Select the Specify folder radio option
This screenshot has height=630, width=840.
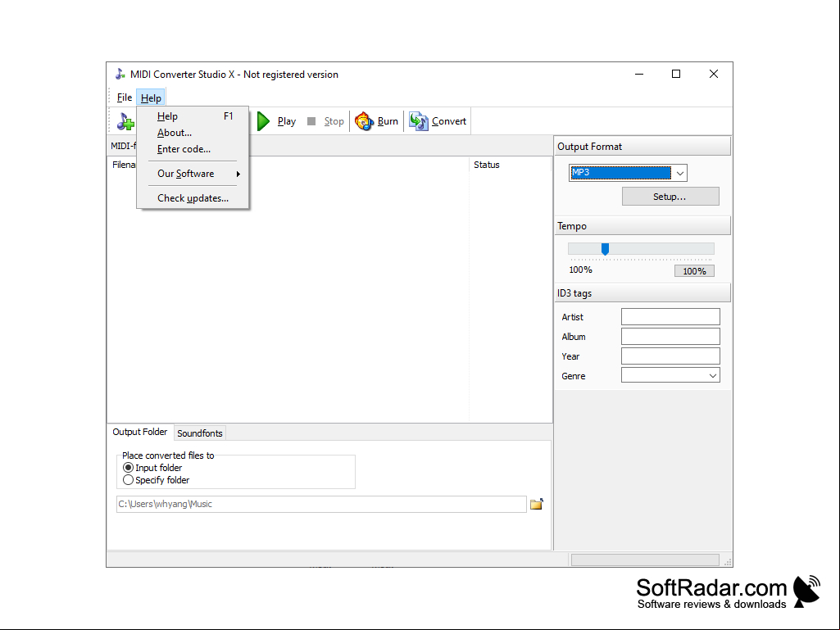[157, 480]
